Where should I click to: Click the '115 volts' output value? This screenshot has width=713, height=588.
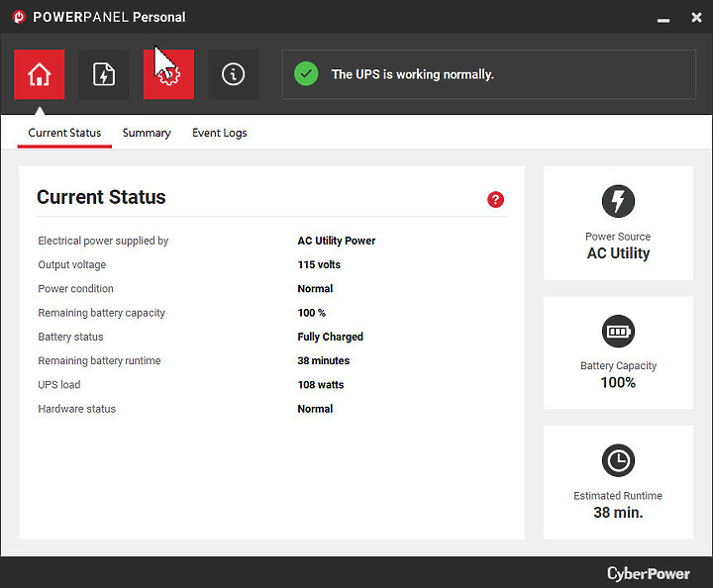point(319,264)
